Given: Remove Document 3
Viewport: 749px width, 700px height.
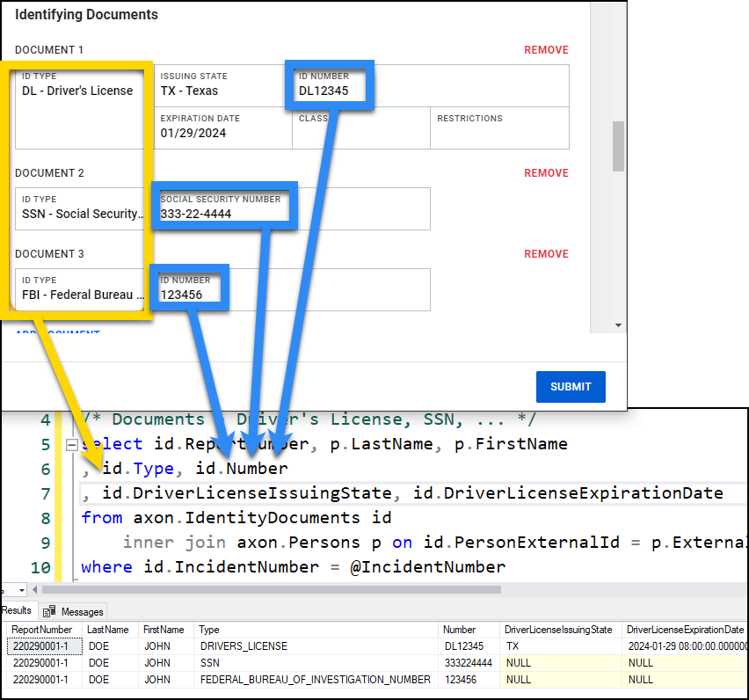Looking at the screenshot, I should pos(546,253).
